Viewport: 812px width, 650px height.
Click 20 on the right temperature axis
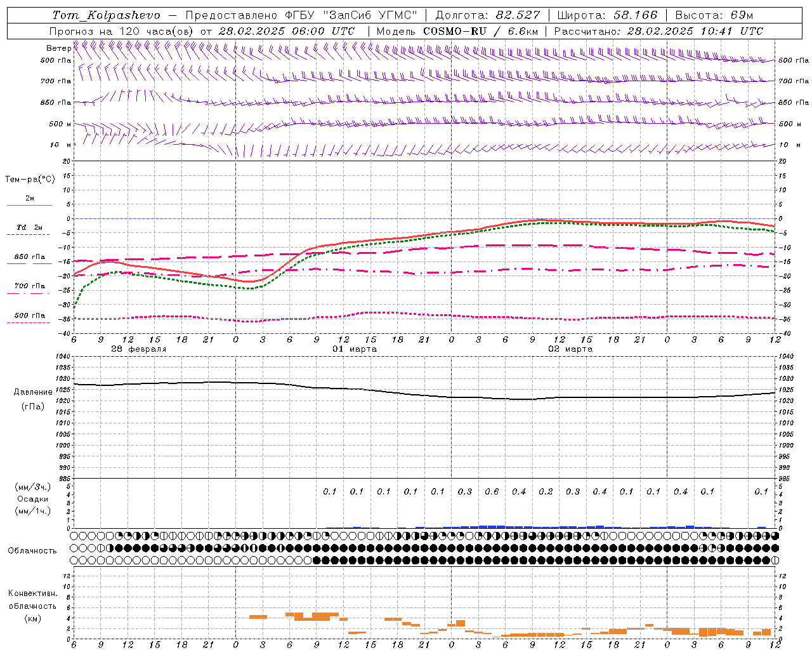point(783,161)
